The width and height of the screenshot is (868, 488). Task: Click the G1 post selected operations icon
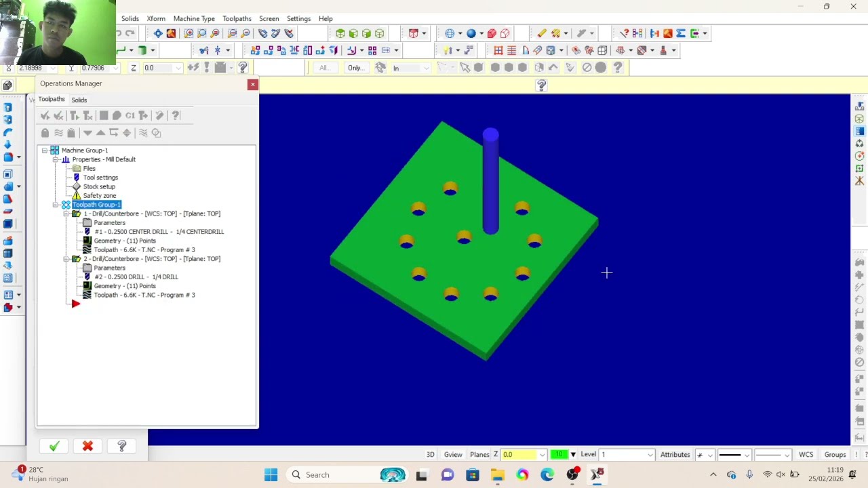pos(130,116)
